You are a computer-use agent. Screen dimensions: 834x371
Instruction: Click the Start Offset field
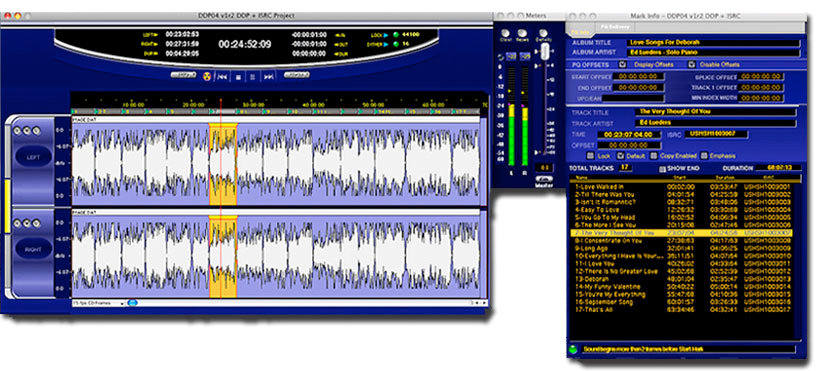coord(638,77)
